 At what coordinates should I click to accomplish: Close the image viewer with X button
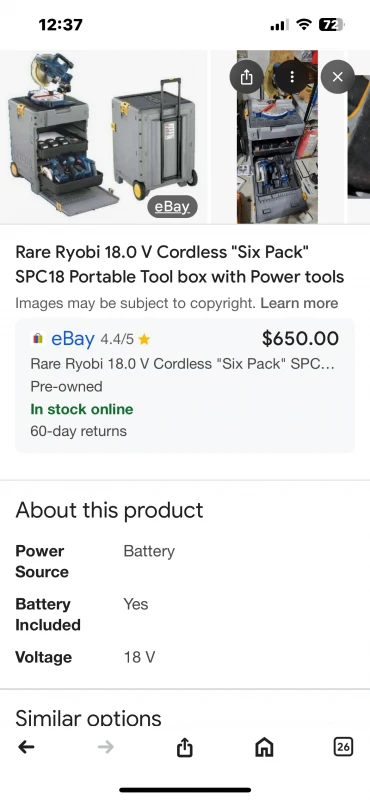(337, 77)
